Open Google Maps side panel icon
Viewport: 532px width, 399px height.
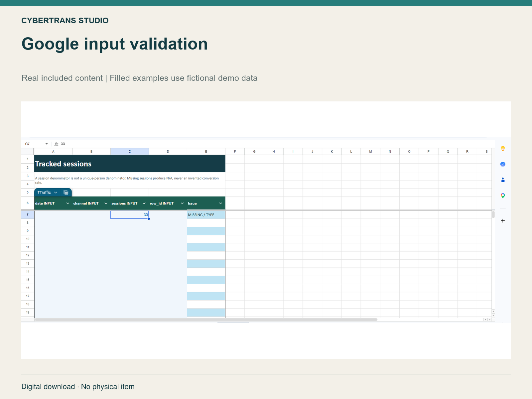503,196
